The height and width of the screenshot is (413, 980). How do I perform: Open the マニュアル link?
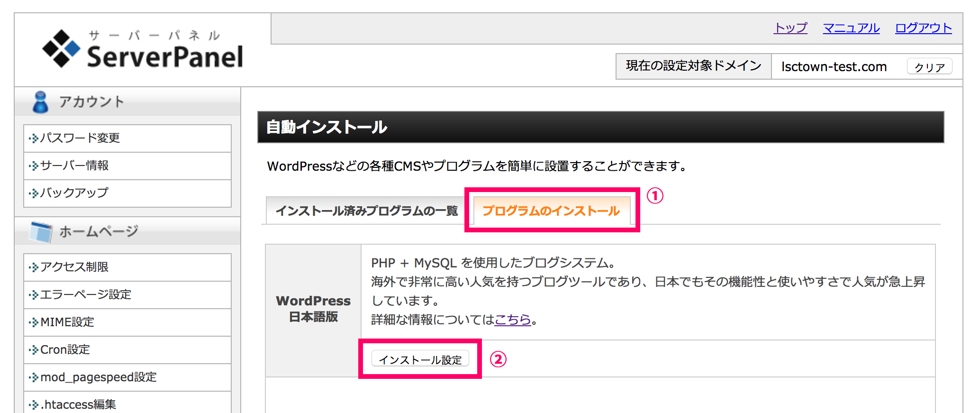pyautogui.click(x=851, y=28)
